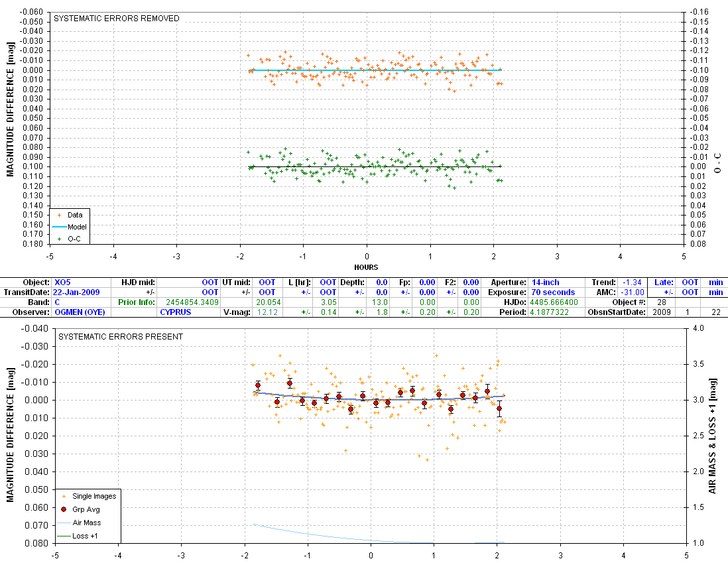
Task: Select the AMC value -31.00
Action: (633, 292)
